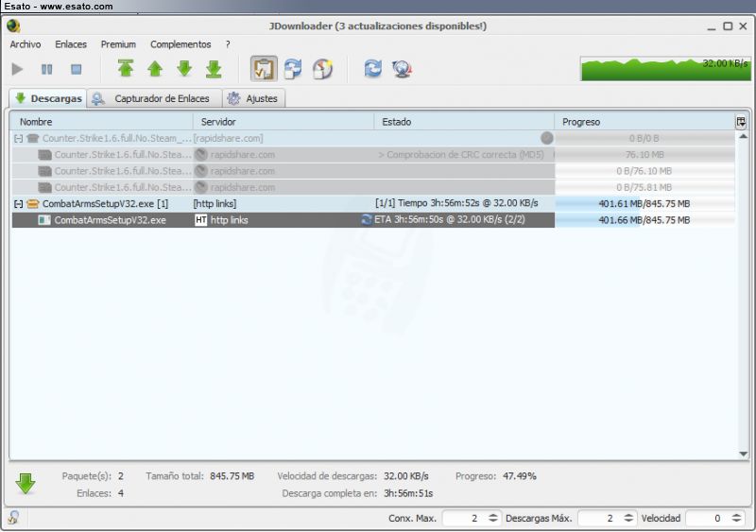Click the large green download arrow icon

(26, 484)
